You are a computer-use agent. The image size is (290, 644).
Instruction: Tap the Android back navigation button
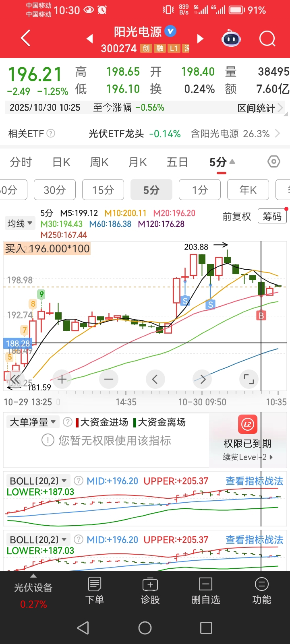click(83, 628)
